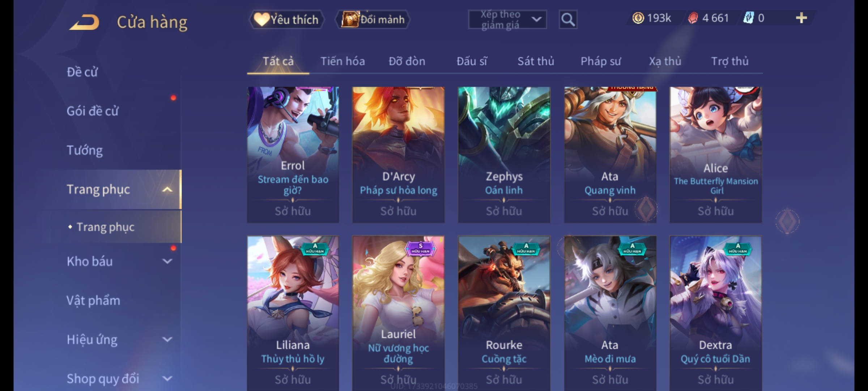Image resolution: width=868 pixels, height=391 pixels.
Task: Switch to the Sát thủ tab
Action: 536,61
